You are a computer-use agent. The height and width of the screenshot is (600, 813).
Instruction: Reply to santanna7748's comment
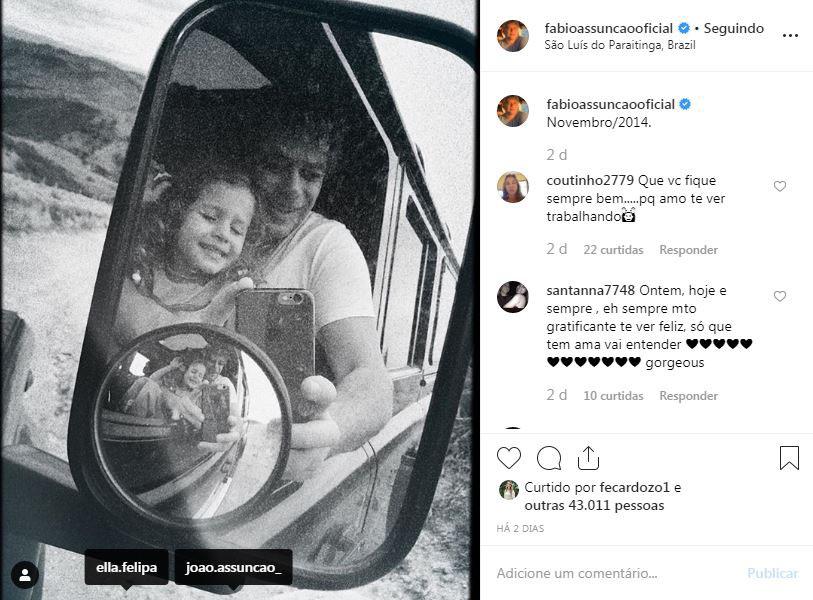688,395
